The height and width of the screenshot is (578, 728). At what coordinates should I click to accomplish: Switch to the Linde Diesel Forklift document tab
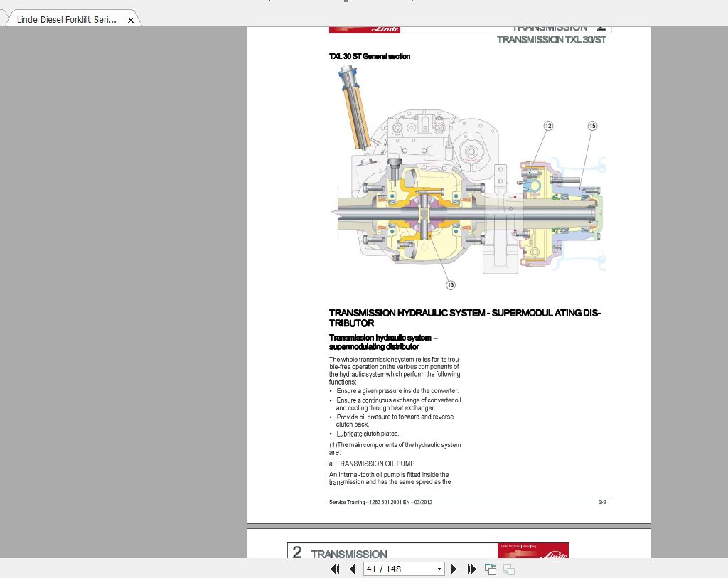pyautogui.click(x=68, y=19)
